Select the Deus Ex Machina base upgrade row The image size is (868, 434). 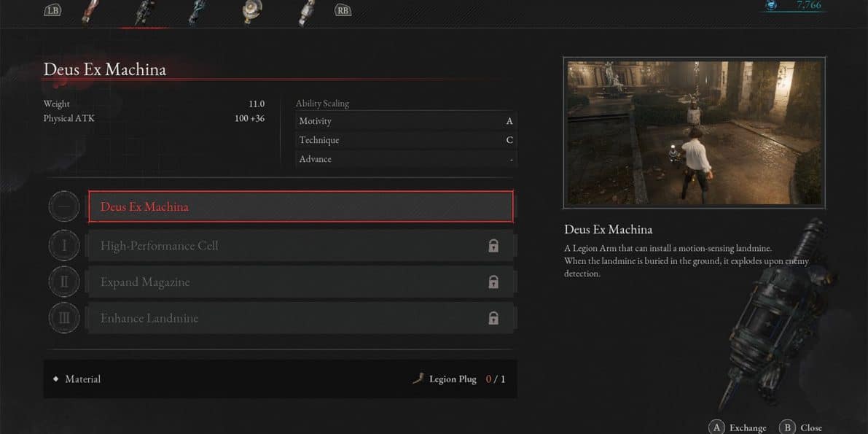click(300, 206)
